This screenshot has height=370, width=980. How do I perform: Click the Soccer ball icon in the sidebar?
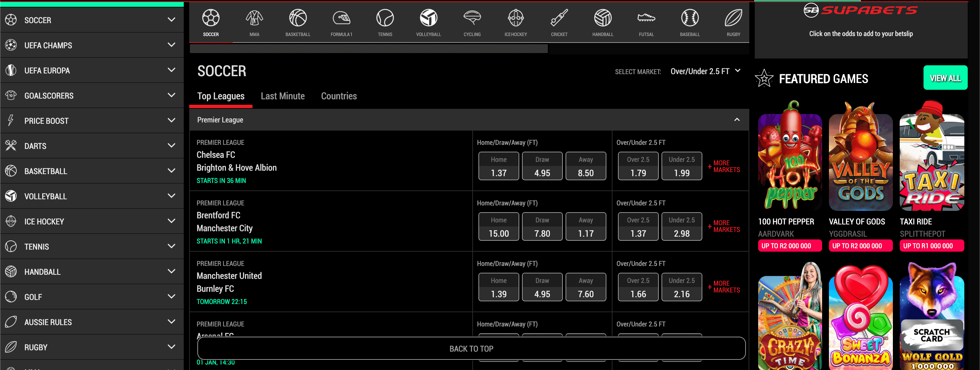tap(11, 20)
